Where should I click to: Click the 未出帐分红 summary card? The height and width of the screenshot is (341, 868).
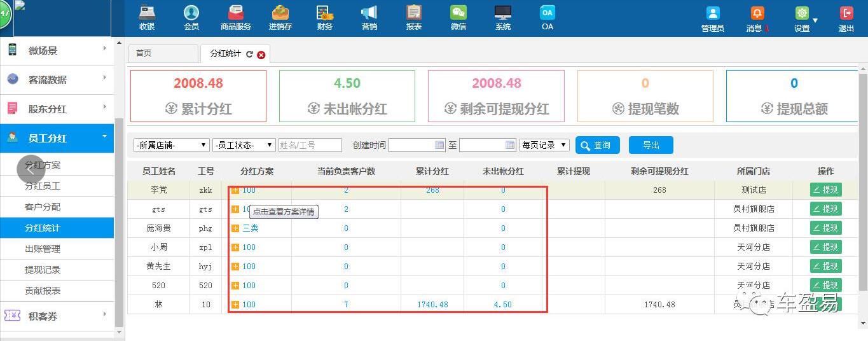pyautogui.click(x=347, y=96)
